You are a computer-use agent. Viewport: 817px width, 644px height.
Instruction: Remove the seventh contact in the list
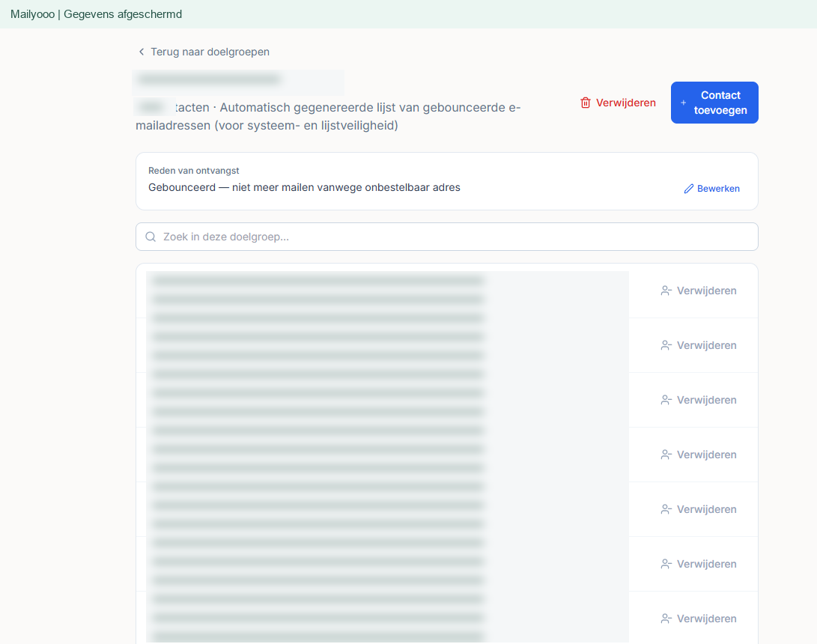tap(699, 619)
